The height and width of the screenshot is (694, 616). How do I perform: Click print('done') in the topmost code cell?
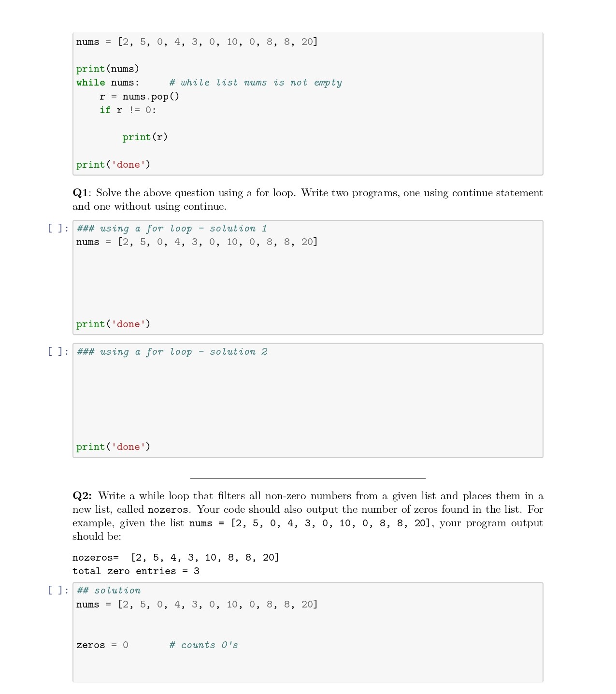[x=113, y=165]
